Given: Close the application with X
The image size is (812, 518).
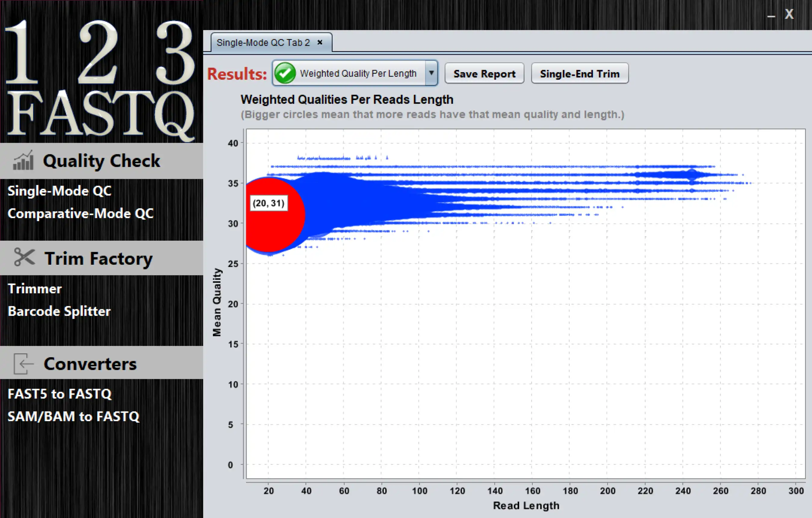Looking at the screenshot, I should pos(789,14).
